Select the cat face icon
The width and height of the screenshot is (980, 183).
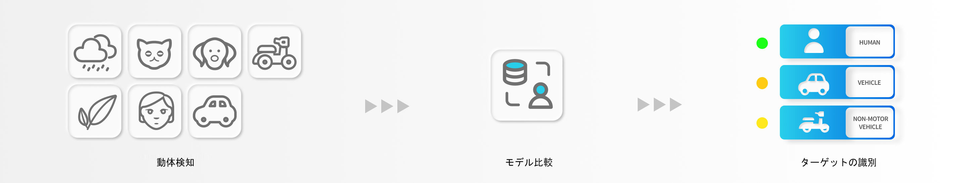(154, 52)
